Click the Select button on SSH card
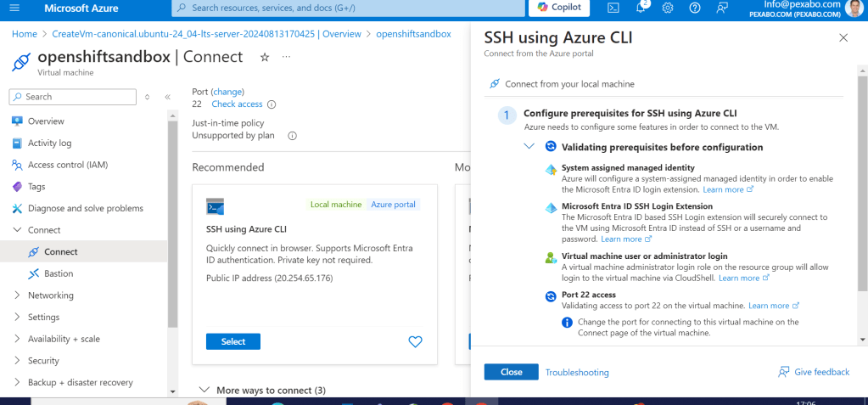The width and height of the screenshot is (868, 405). point(233,341)
